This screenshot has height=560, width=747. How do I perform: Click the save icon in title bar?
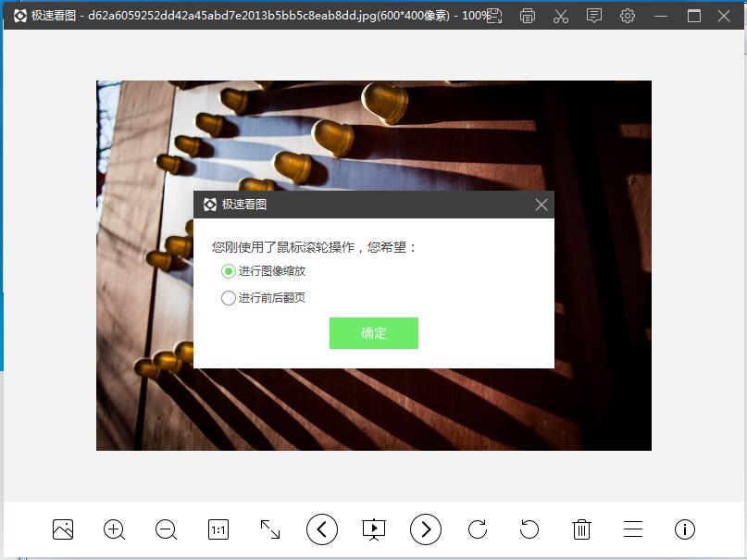pos(494,16)
